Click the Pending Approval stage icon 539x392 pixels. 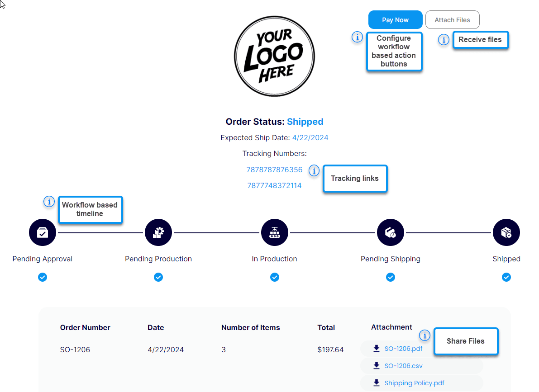click(43, 232)
